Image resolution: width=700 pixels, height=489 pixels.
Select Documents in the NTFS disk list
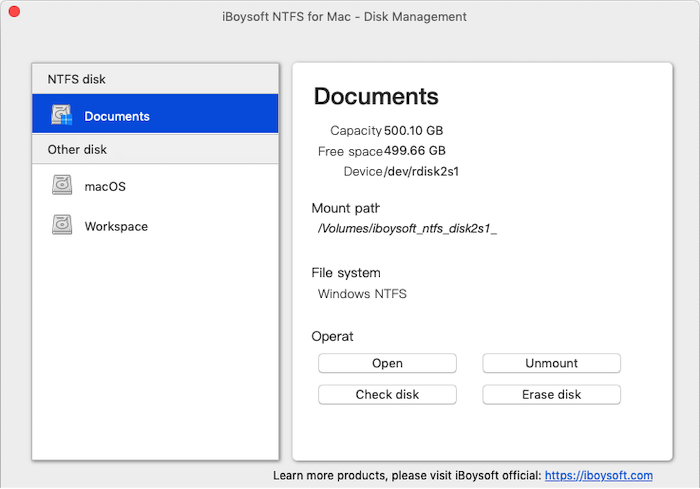coord(155,114)
